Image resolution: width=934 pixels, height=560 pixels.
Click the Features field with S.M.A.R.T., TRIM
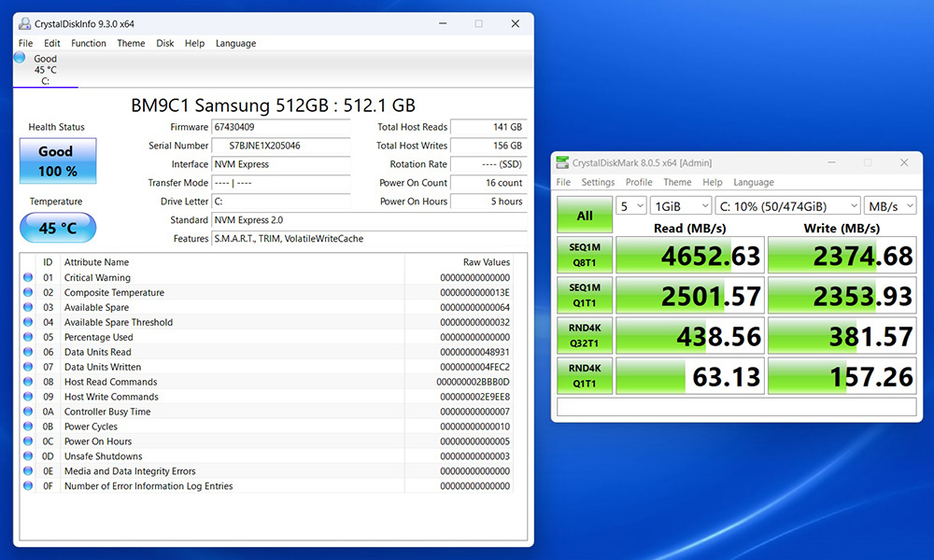tap(369, 238)
